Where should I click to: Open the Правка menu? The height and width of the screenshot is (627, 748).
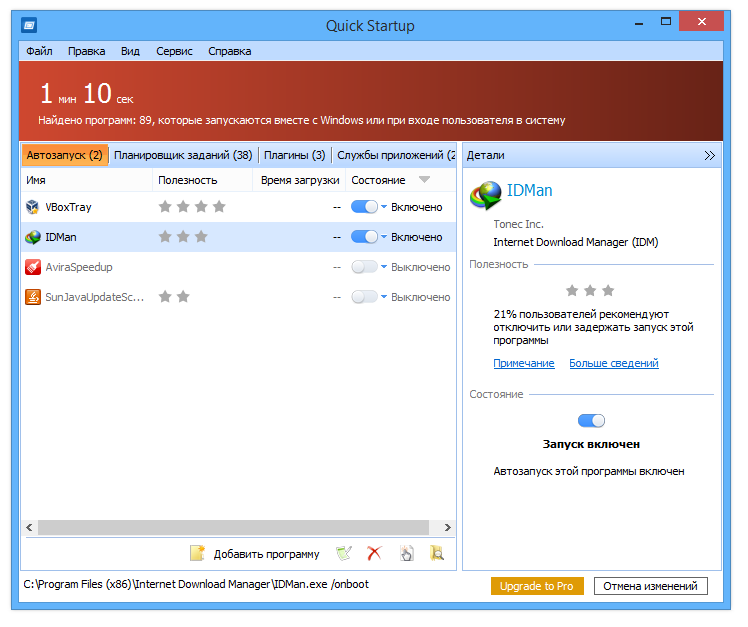[86, 51]
